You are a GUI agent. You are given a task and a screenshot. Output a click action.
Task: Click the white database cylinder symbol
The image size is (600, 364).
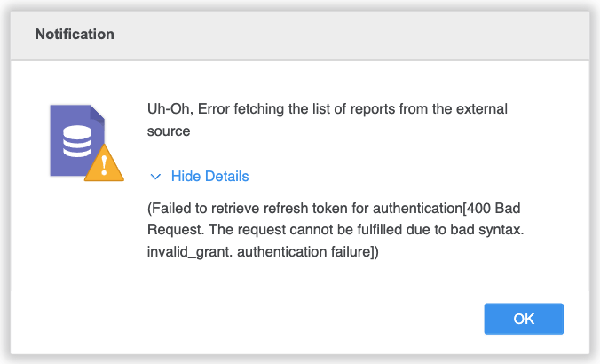(77, 141)
